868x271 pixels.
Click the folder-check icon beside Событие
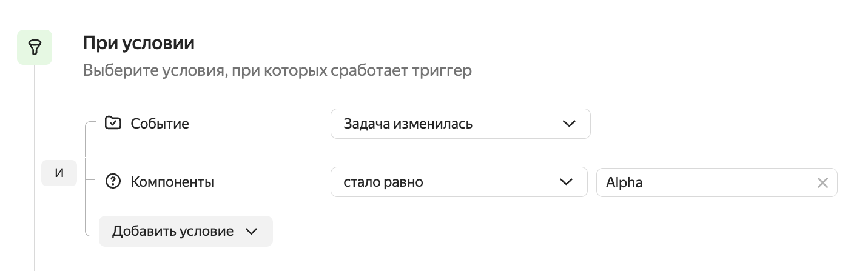113,123
